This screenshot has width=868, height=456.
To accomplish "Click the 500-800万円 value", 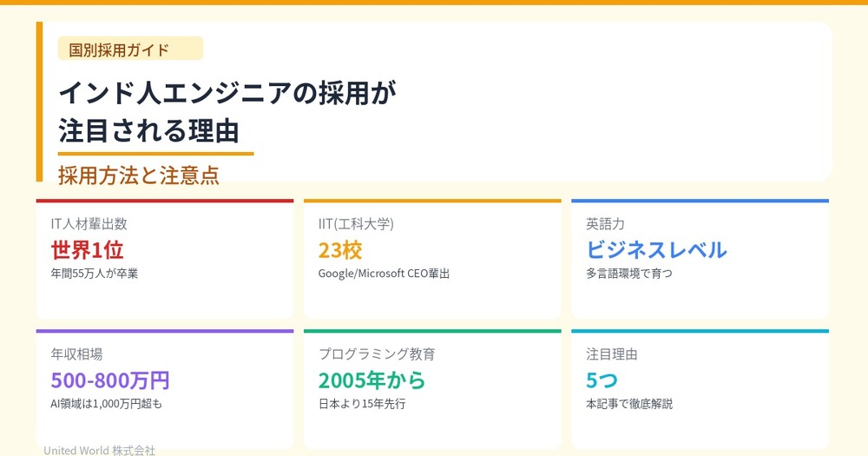I will [x=110, y=380].
